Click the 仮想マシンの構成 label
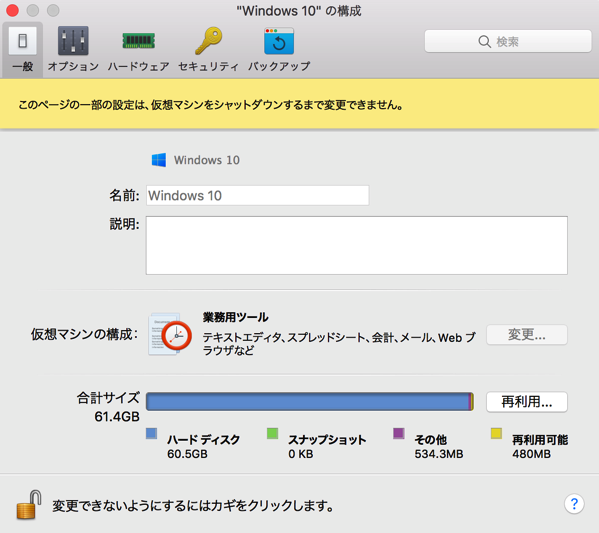The image size is (599, 533). [84, 334]
